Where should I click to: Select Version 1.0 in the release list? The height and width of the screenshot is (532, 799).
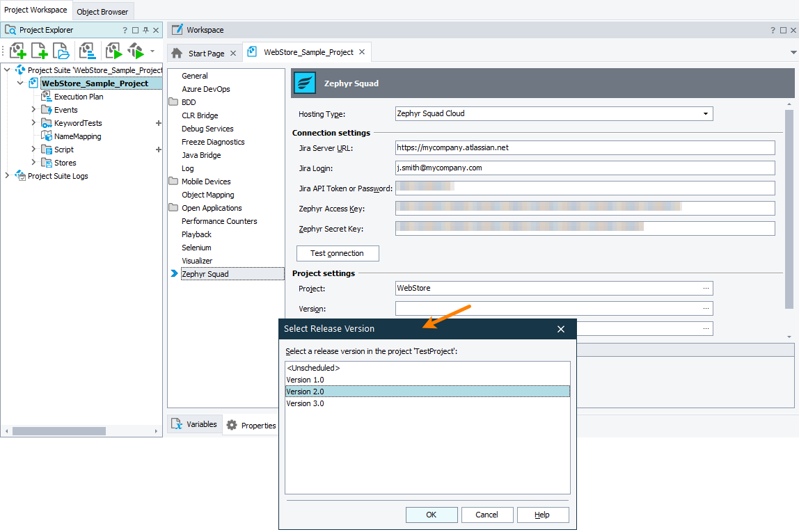(305, 379)
